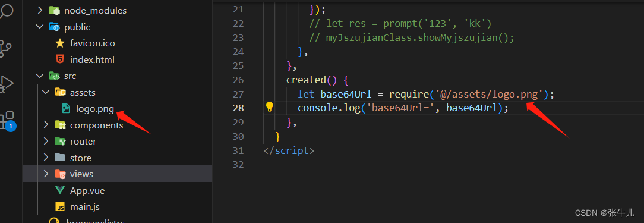Click the 'let' keyword on line 27
The width and height of the screenshot is (644, 223).
(306, 94)
